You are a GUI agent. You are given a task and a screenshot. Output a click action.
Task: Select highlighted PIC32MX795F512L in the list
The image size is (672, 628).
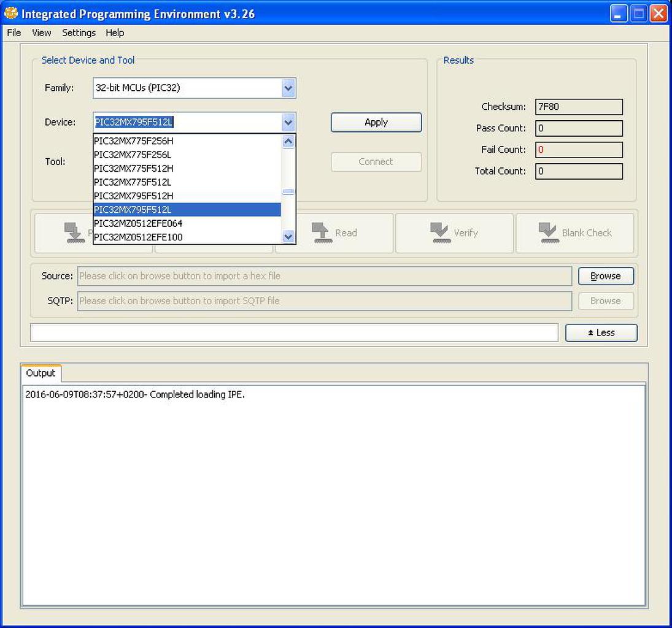tap(187, 210)
